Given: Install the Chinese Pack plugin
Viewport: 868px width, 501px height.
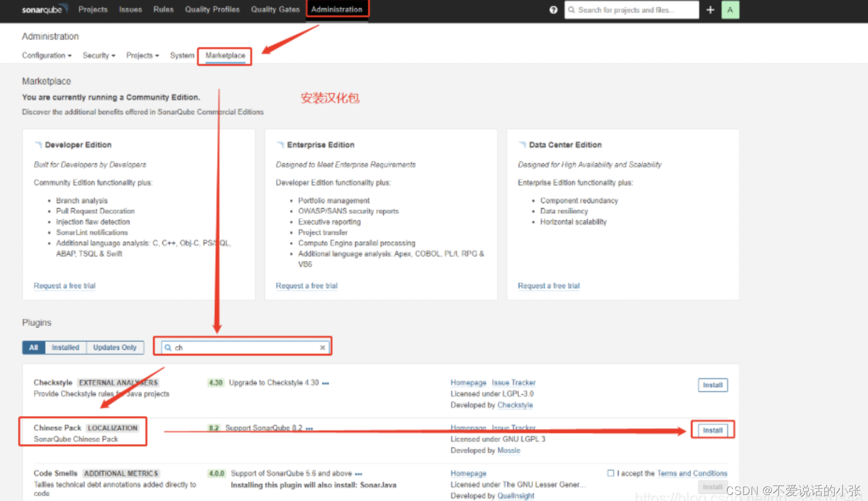Looking at the screenshot, I should click(x=712, y=430).
